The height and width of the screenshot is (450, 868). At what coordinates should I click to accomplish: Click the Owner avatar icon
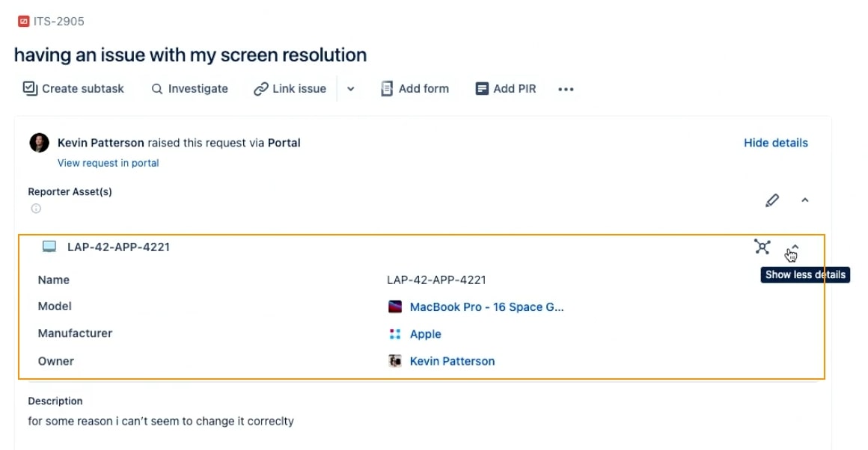coord(394,361)
